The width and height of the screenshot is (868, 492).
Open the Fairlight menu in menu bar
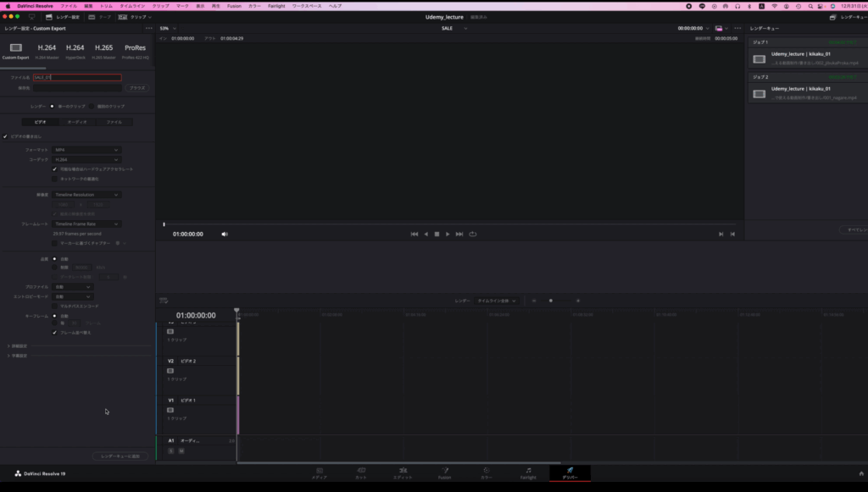[276, 6]
